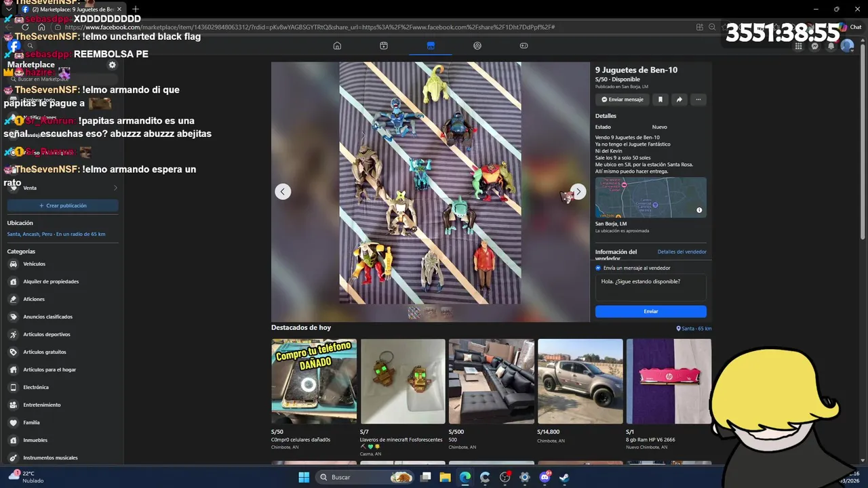Open the S/14,800 pickup truck listing
This screenshot has width=868, height=488.
tap(580, 392)
